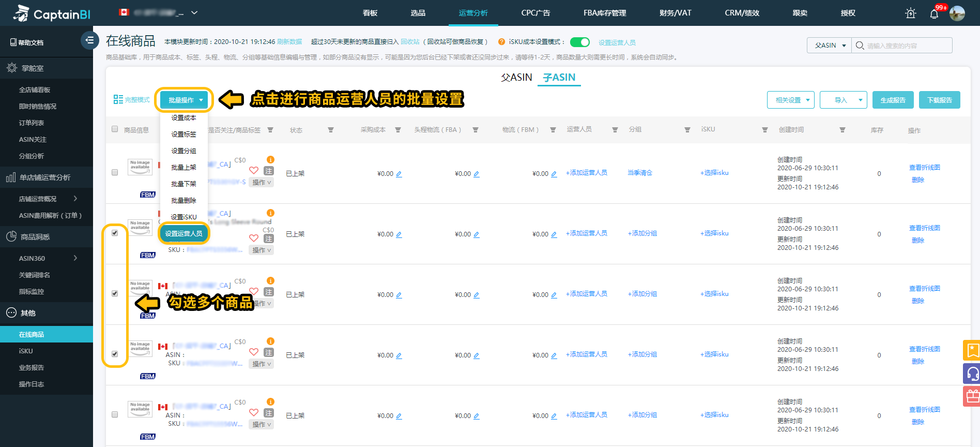Open the 操作 dropdown in the last row
Image resolution: width=980 pixels, height=447 pixels.
point(262,425)
